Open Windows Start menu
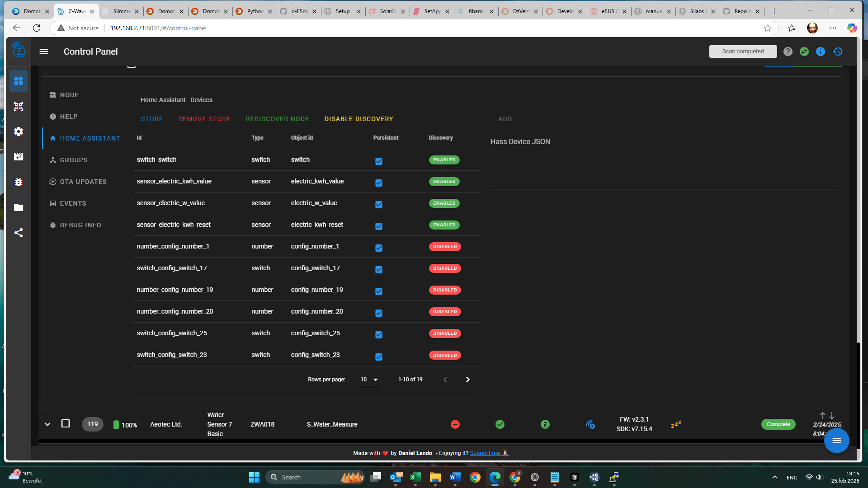868x488 pixels. [255, 477]
